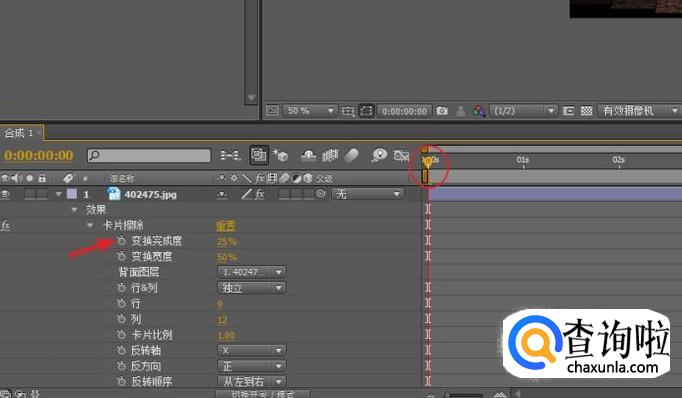Click the grid and guide options icon

pyautogui.click(x=348, y=111)
